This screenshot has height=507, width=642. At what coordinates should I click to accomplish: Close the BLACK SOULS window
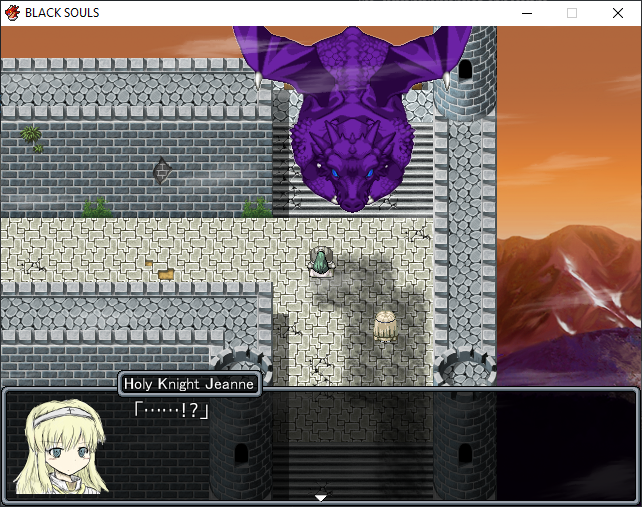(x=618, y=13)
